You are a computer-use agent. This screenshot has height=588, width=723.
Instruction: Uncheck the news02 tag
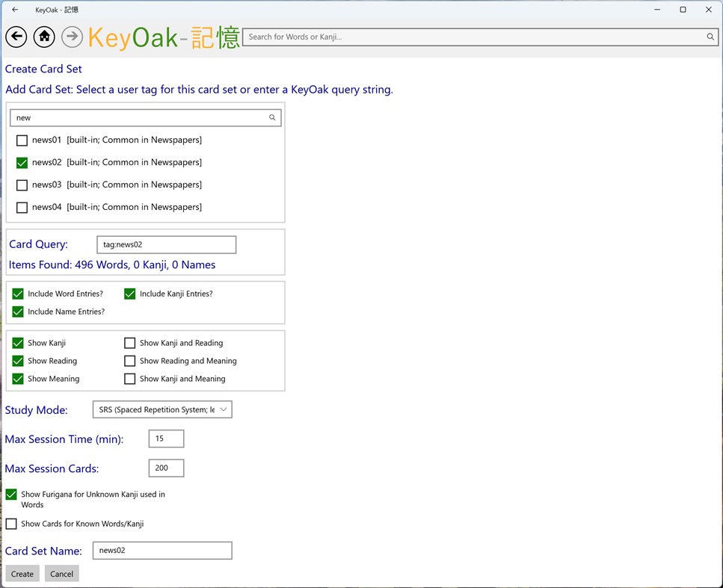tap(22, 162)
